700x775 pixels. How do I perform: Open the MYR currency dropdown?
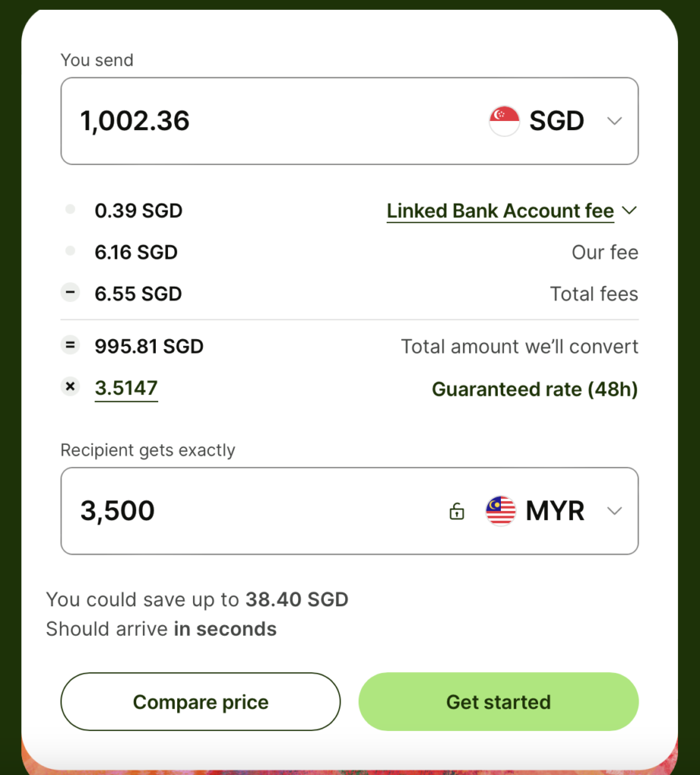(555, 511)
